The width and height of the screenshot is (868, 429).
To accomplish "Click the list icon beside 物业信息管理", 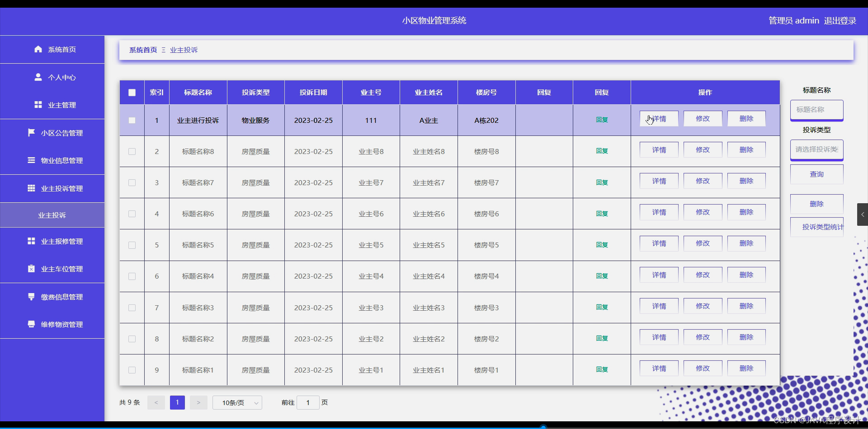I will [x=31, y=160].
